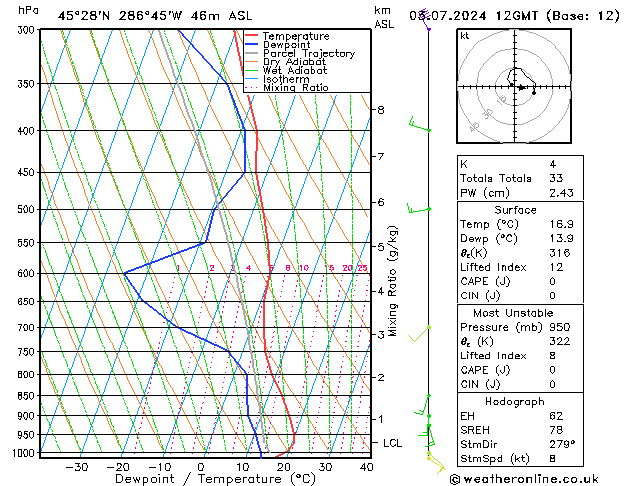Click the 'PW (cm)' value 2.43
The image size is (629, 486).
[x=561, y=193]
